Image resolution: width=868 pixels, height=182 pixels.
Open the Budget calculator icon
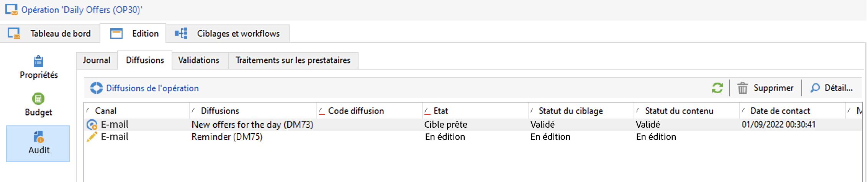coord(38,99)
